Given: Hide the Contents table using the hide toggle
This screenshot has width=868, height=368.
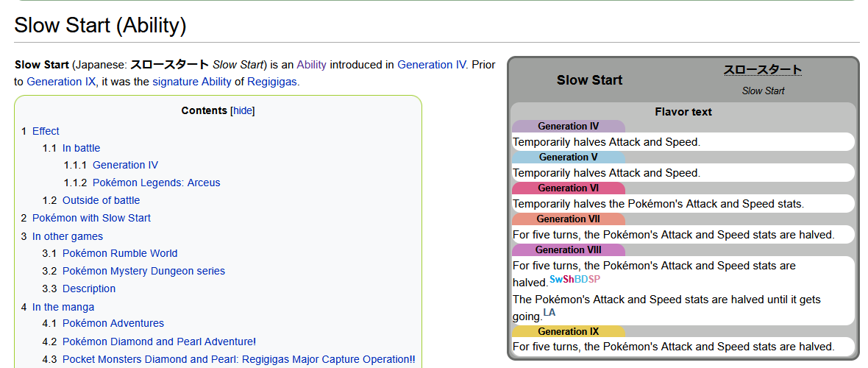Looking at the screenshot, I should 242,111.
